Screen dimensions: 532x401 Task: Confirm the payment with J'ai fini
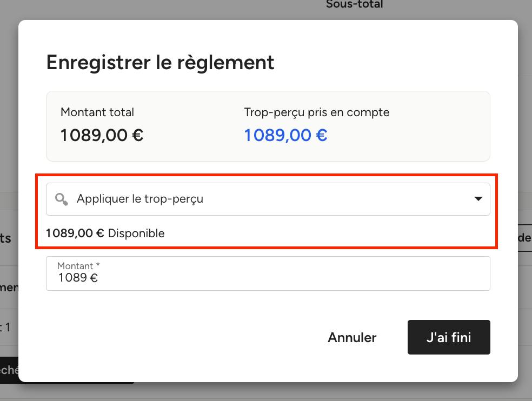click(x=449, y=337)
